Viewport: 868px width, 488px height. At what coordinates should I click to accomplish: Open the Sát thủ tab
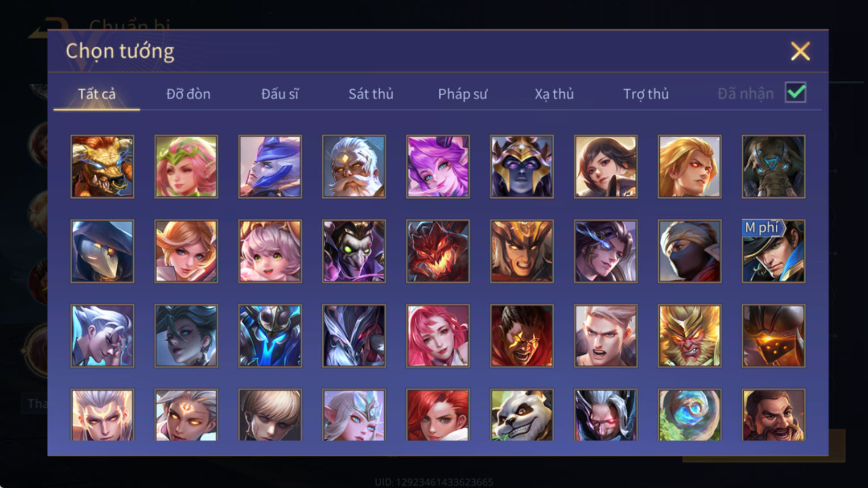click(x=371, y=94)
